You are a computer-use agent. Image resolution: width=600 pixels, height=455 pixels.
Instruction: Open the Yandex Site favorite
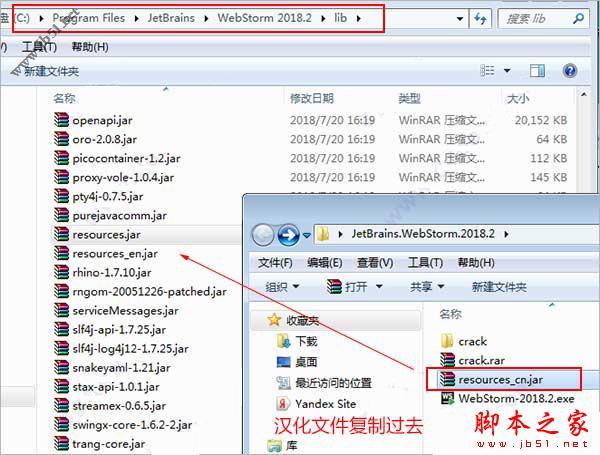click(316, 404)
